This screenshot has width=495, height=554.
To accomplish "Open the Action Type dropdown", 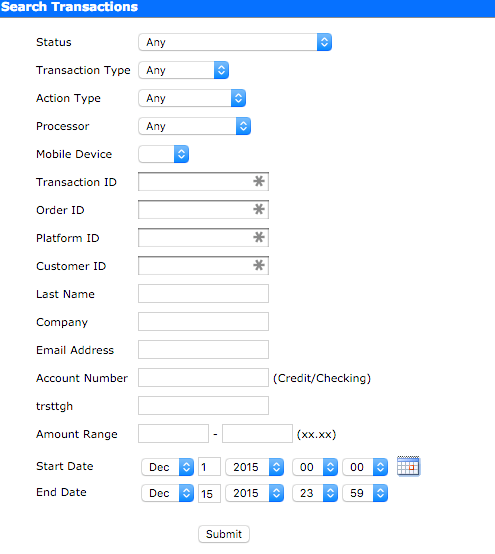I will pos(192,98).
